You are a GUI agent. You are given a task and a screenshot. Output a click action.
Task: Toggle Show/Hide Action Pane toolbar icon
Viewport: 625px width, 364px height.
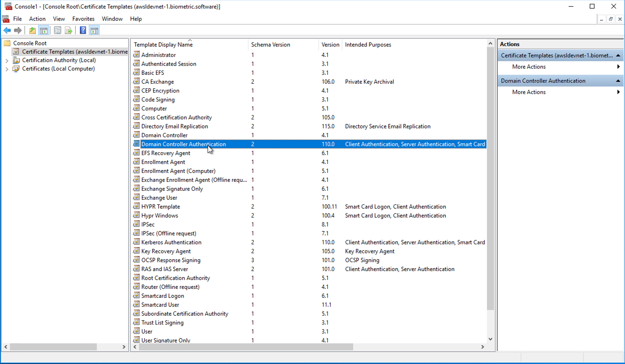(94, 31)
